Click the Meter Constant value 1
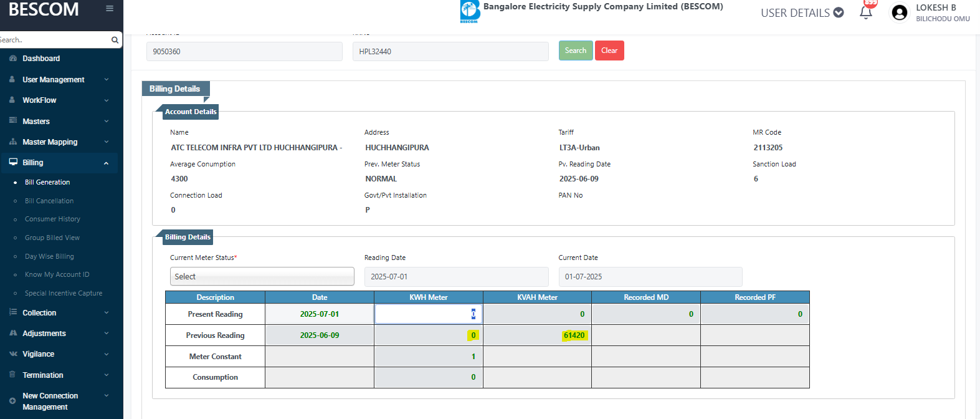980x419 pixels. tap(473, 357)
